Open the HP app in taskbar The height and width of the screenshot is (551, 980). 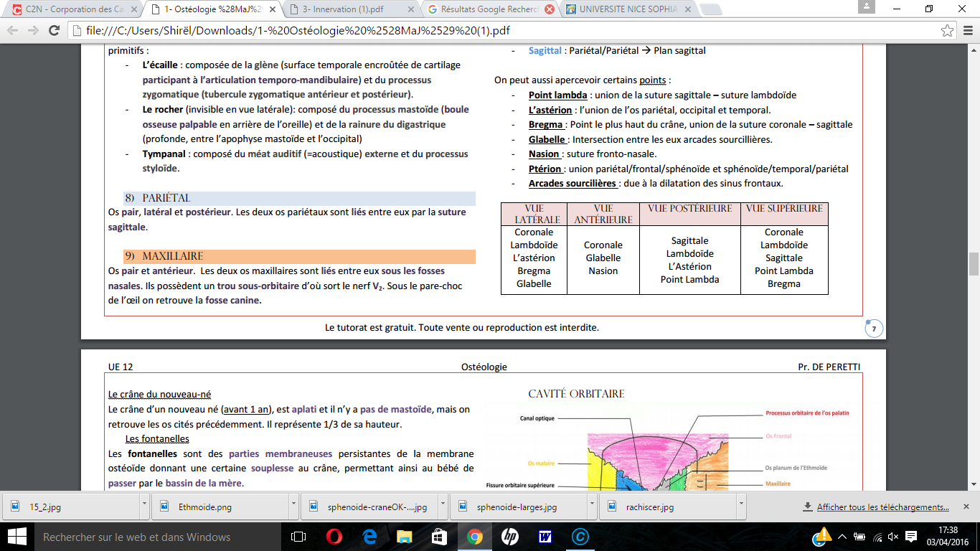tap(510, 537)
